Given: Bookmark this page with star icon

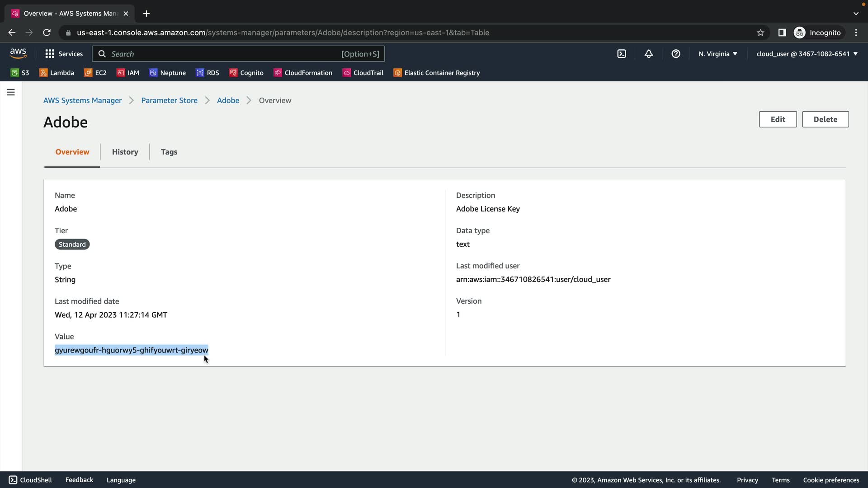Looking at the screenshot, I should pos(760,33).
